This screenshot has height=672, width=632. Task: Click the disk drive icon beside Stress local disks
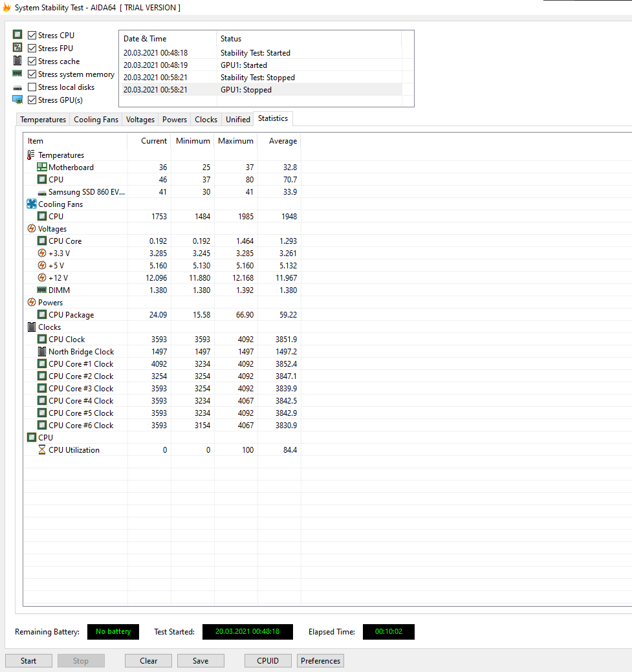pos(17,88)
